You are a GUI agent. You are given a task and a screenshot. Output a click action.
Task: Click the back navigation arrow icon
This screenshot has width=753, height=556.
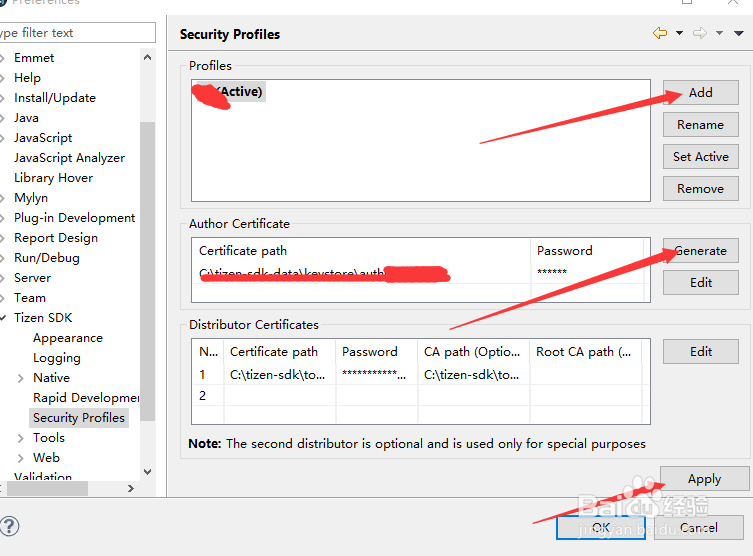point(660,33)
